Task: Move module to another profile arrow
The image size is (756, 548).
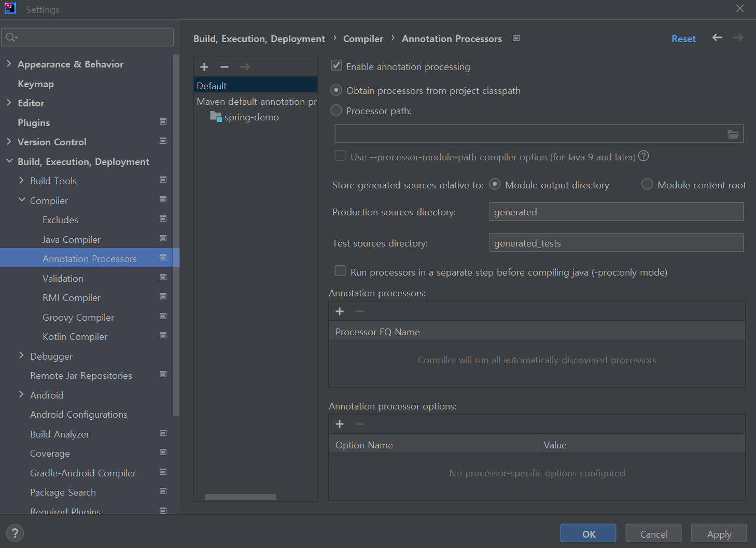Action: pos(245,67)
